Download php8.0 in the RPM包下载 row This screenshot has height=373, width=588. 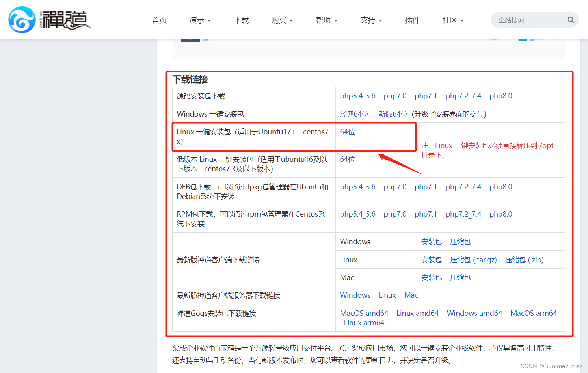click(x=501, y=214)
